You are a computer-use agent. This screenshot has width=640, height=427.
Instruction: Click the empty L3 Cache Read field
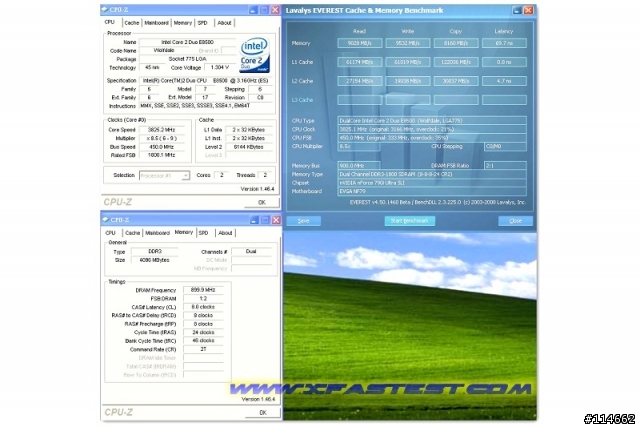(x=360, y=100)
